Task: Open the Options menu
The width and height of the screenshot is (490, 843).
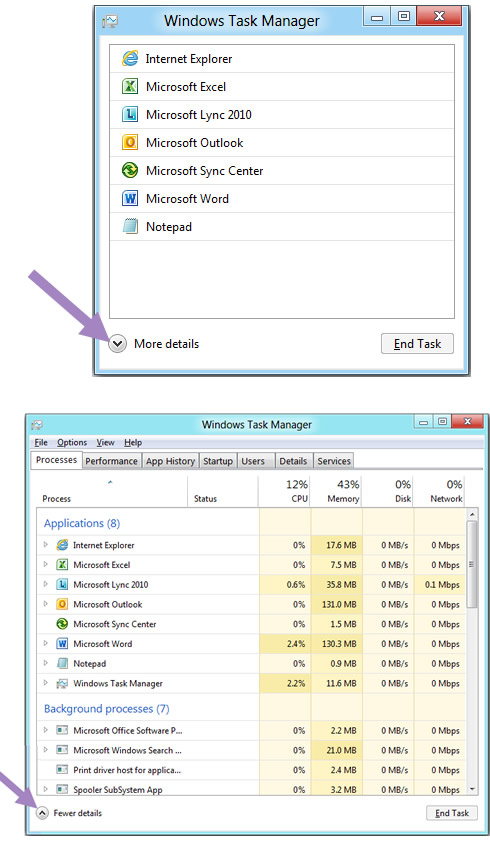Action: pyautogui.click(x=72, y=442)
